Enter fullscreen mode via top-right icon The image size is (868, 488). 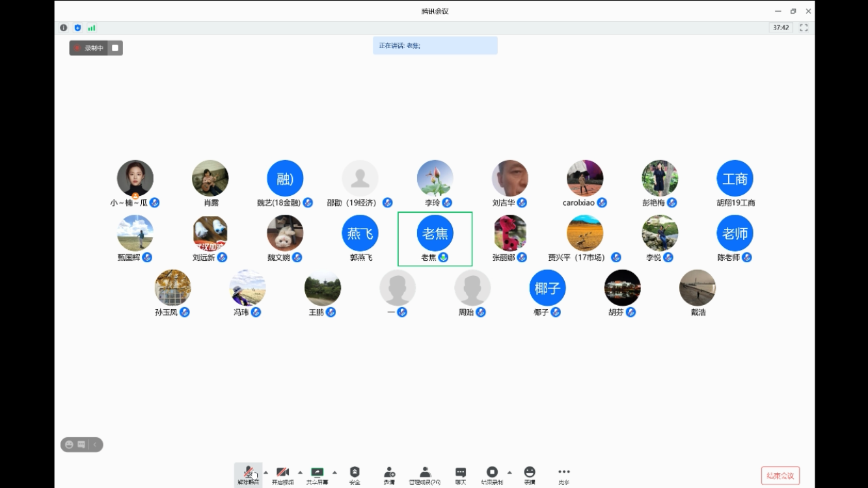coord(804,28)
